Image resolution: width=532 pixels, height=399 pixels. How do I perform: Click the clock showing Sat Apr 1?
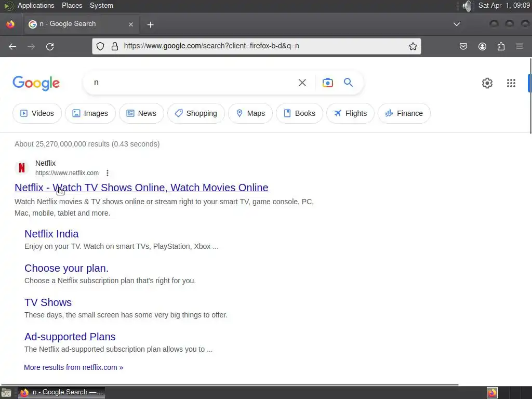click(504, 5)
